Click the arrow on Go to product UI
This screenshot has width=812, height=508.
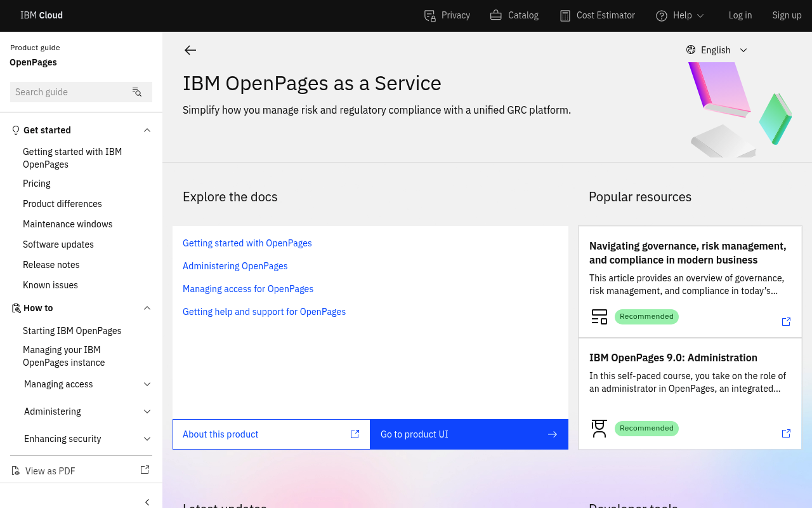pos(553,434)
